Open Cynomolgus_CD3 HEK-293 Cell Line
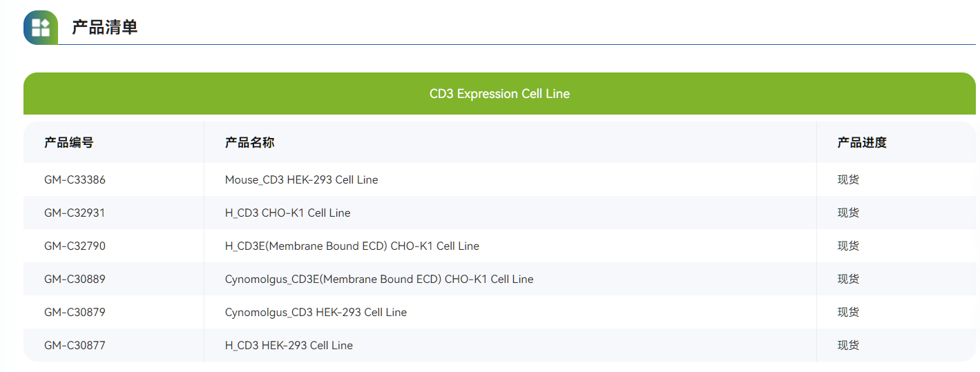The height and width of the screenshot is (372, 980). click(316, 313)
